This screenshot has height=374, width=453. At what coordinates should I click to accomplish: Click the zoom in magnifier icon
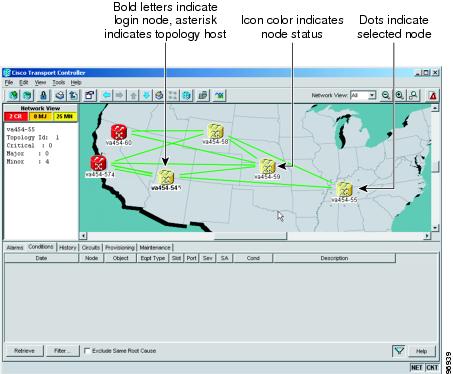(399, 96)
